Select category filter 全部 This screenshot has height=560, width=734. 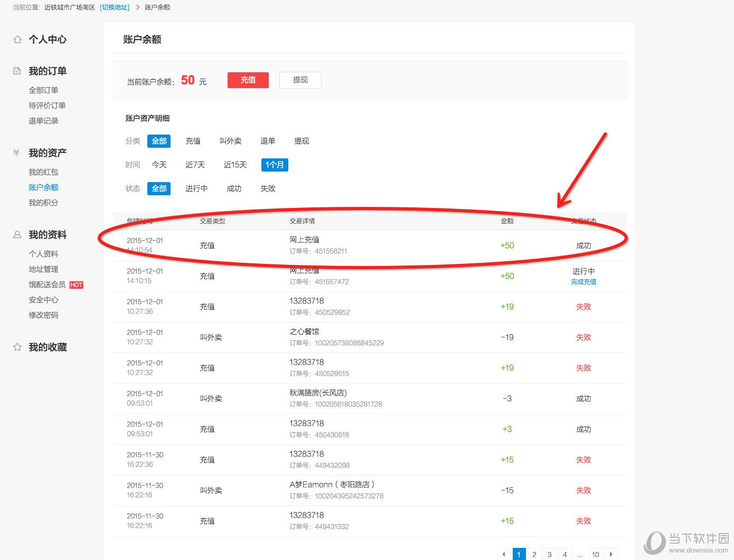point(159,141)
